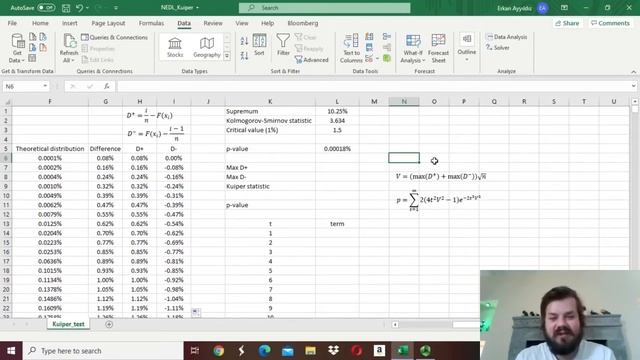
Task: Click the taskbar search box
Action: 103,351
